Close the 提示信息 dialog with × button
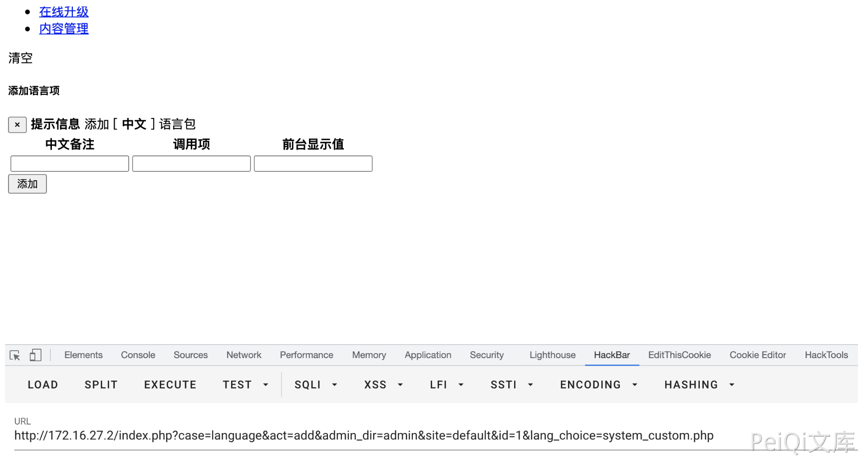 tap(17, 124)
